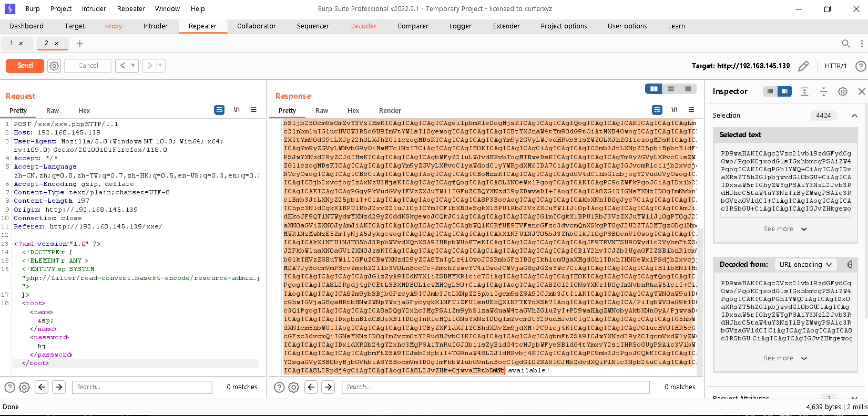Open the Window menu
Viewport: 868px width, 416px height.
(167, 9)
